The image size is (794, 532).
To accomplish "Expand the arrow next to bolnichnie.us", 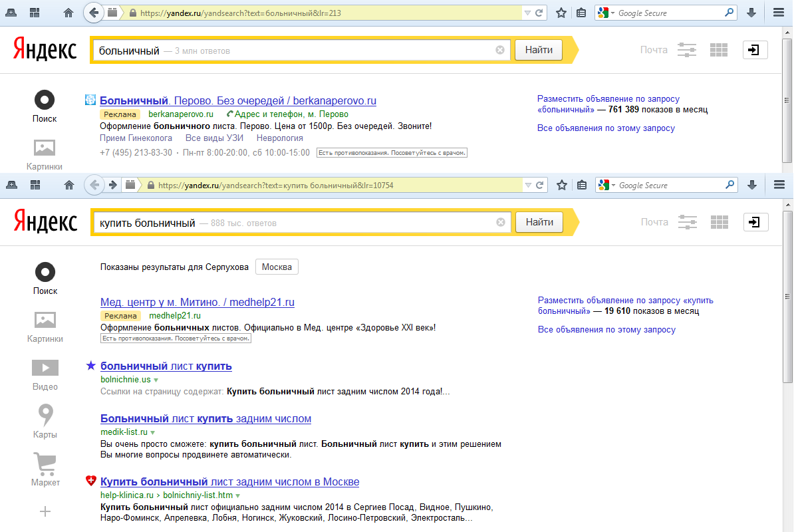I will pyautogui.click(x=156, y=380).
